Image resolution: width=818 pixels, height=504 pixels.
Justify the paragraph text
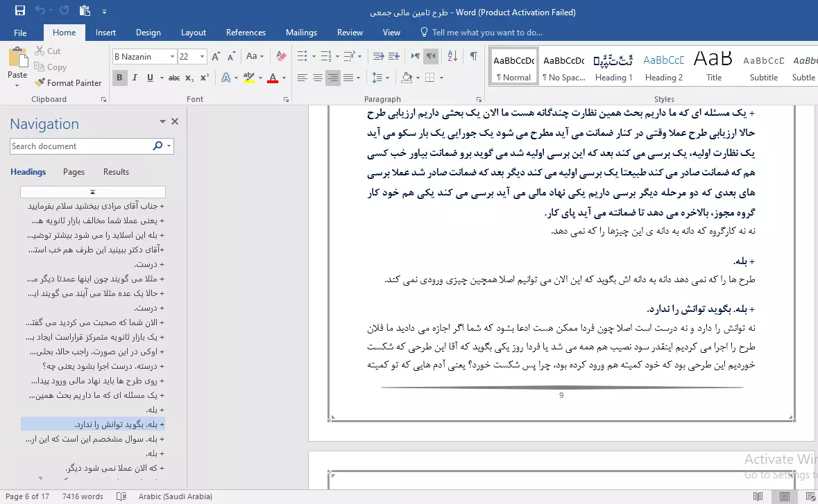pos(349,78)
